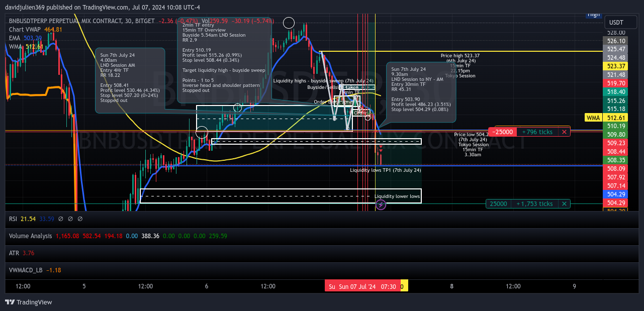
Task: Select the yellow WMA axis tag
Action: click(593, 118)
